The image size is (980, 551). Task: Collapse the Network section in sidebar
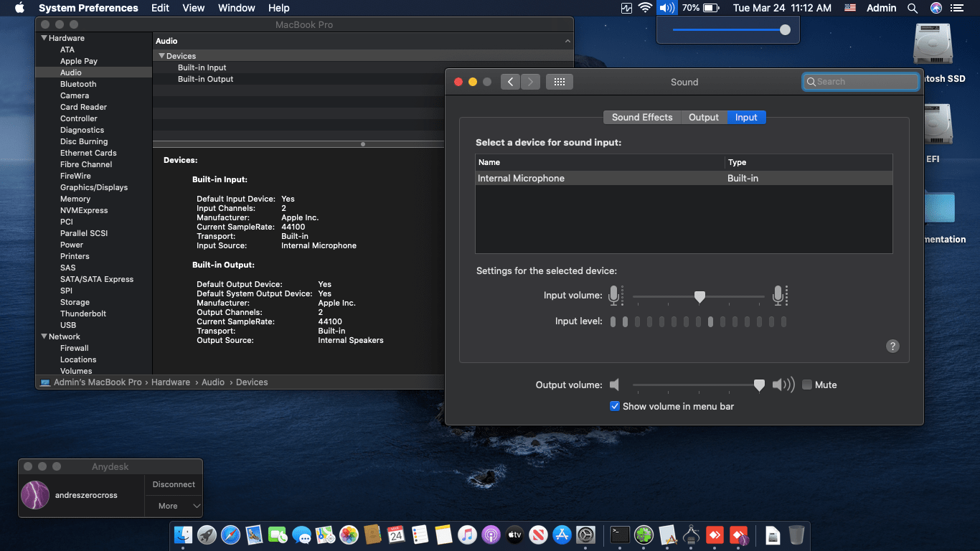pos(44,336)
